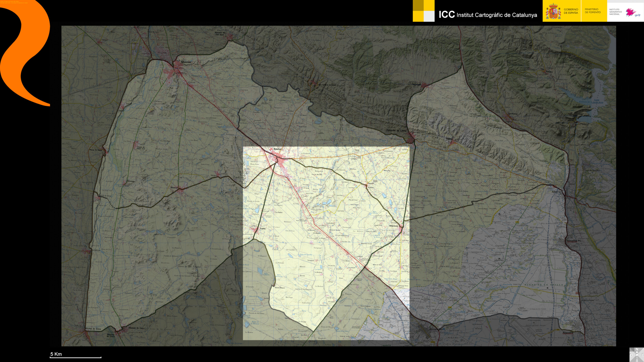Select the Binéfar town in the highlighted area

coord(277,149)
